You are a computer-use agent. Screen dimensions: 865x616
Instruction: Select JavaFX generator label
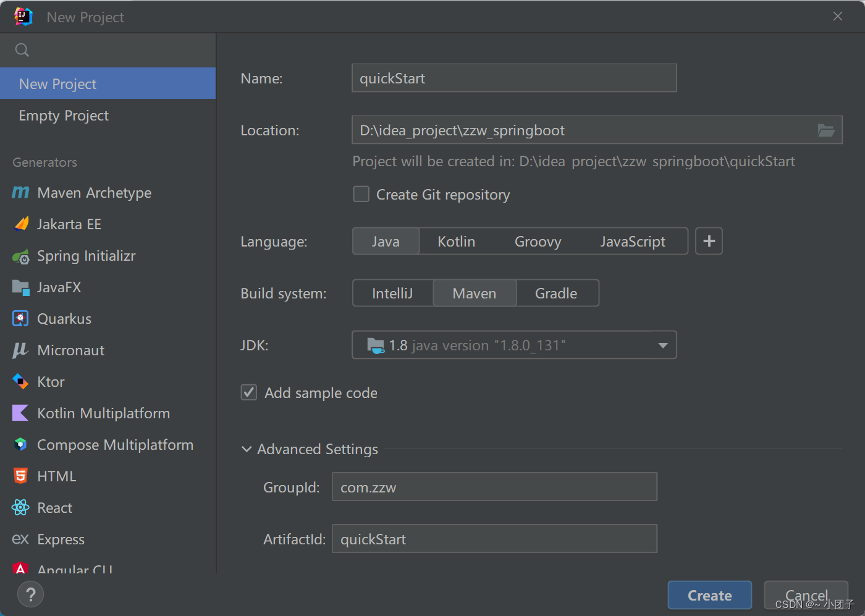(x=59, y=287)
